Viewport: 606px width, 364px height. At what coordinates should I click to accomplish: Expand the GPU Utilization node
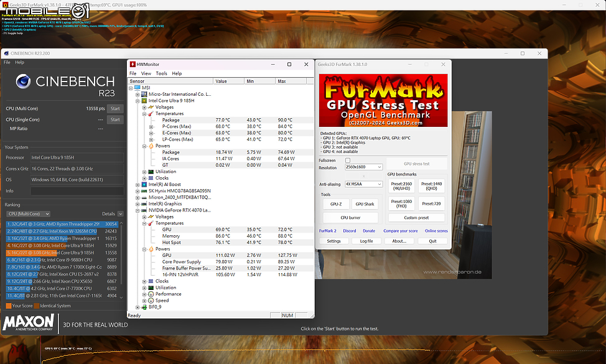144,287
